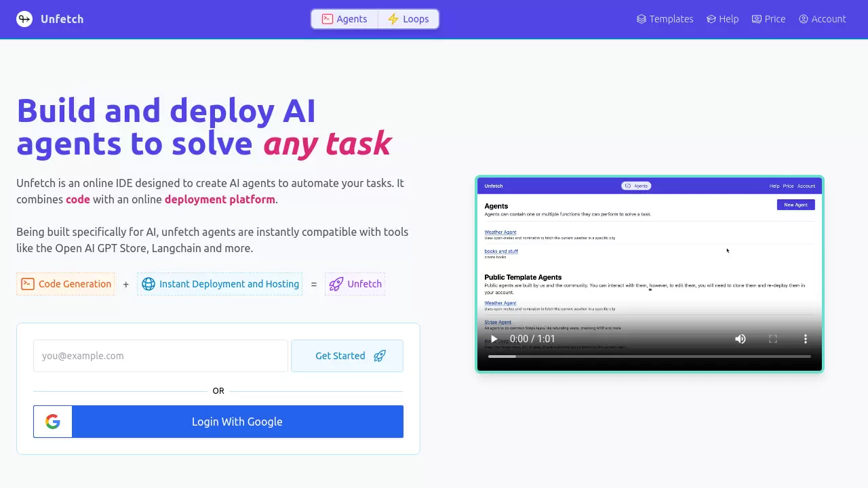868x488 pixels.
Task: Click the Instant Deployment and Hosting badge
Action: 220,284
